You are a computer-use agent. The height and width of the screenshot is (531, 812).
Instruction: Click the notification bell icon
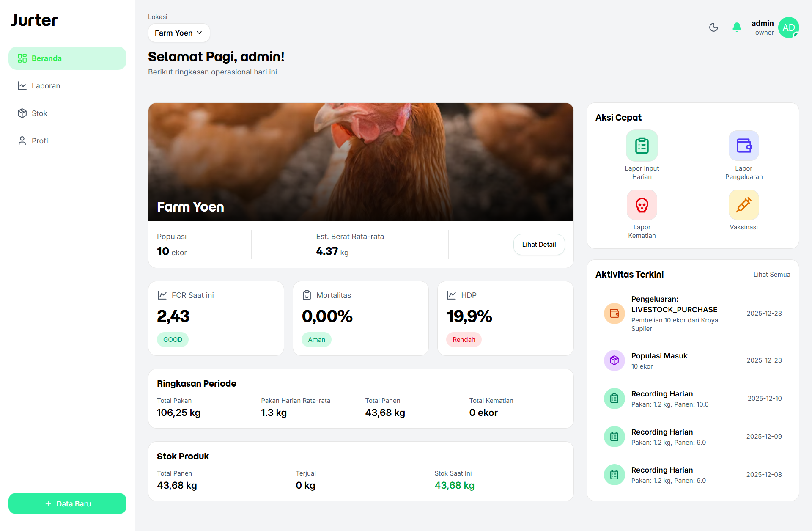point(737,28)
